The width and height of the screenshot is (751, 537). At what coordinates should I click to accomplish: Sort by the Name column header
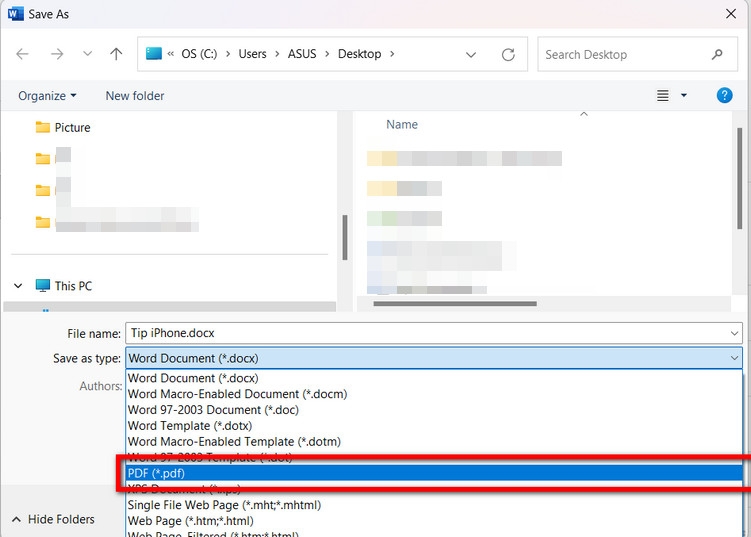pyautogui.click(x=402, y=125)
